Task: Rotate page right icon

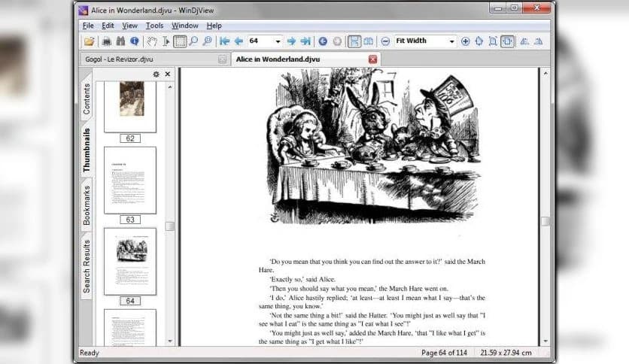Action: (x=539, y=41)
